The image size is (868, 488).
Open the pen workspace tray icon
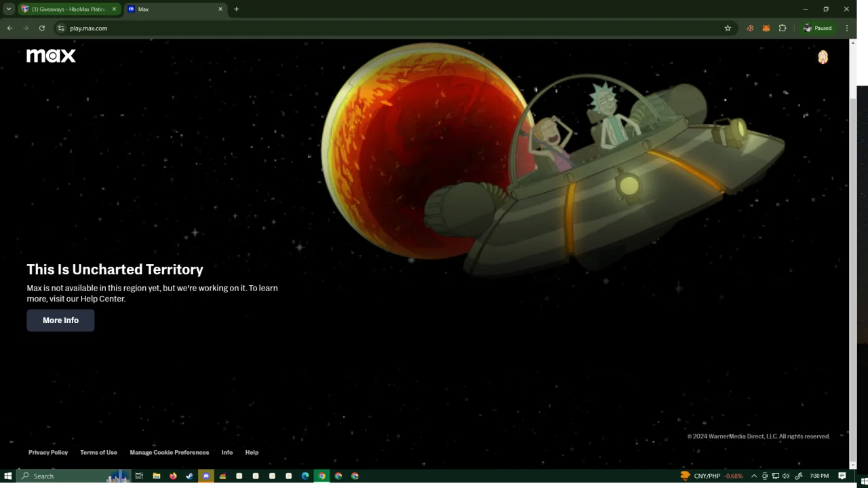798,476
